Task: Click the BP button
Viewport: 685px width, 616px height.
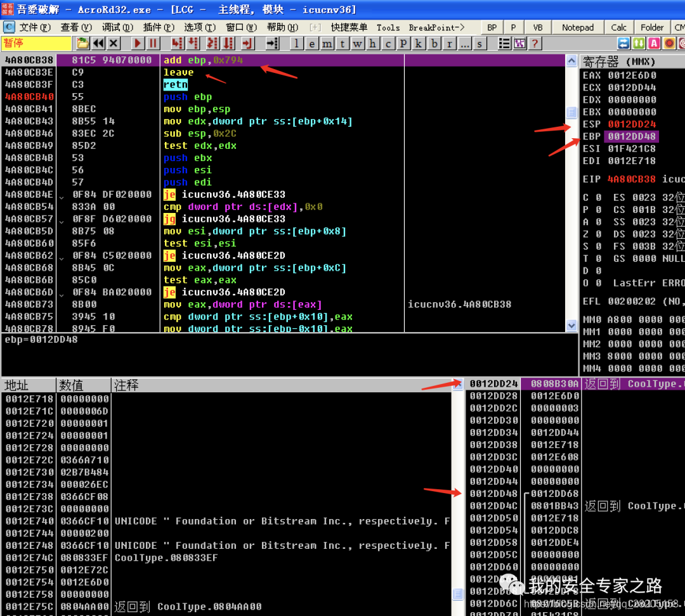Action: 492,27
